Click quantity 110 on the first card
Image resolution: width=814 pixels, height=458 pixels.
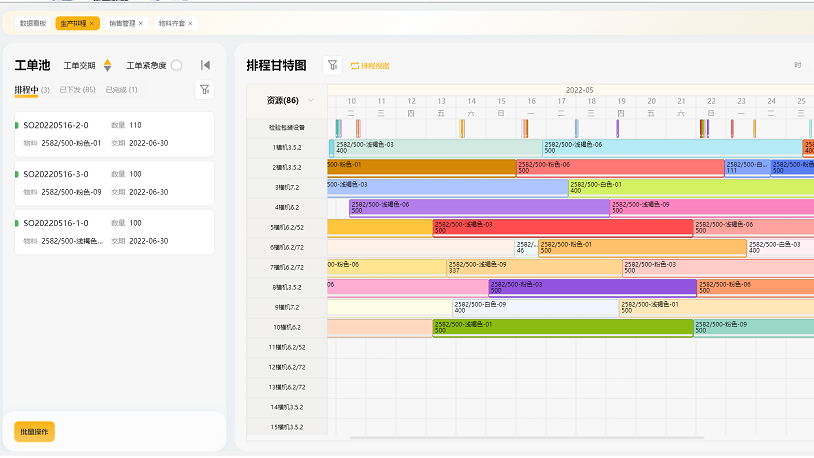tap(135, 125)
